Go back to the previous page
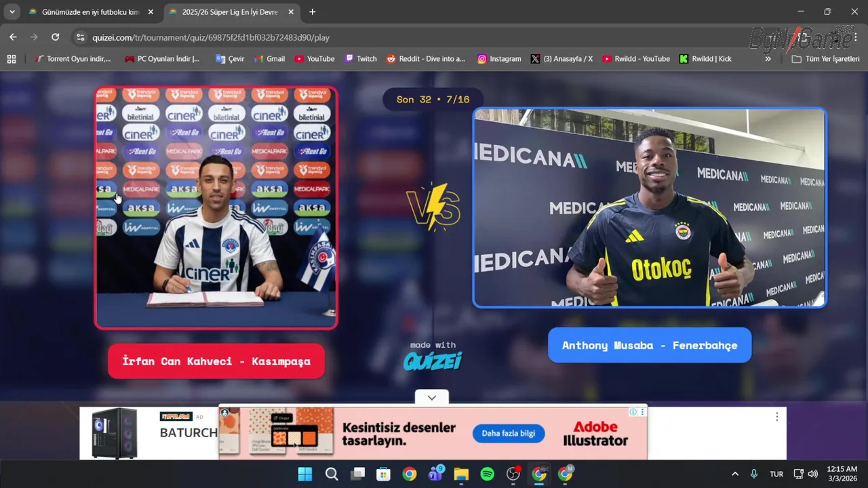This screenshot has height=488, width=868. point(13,37)
